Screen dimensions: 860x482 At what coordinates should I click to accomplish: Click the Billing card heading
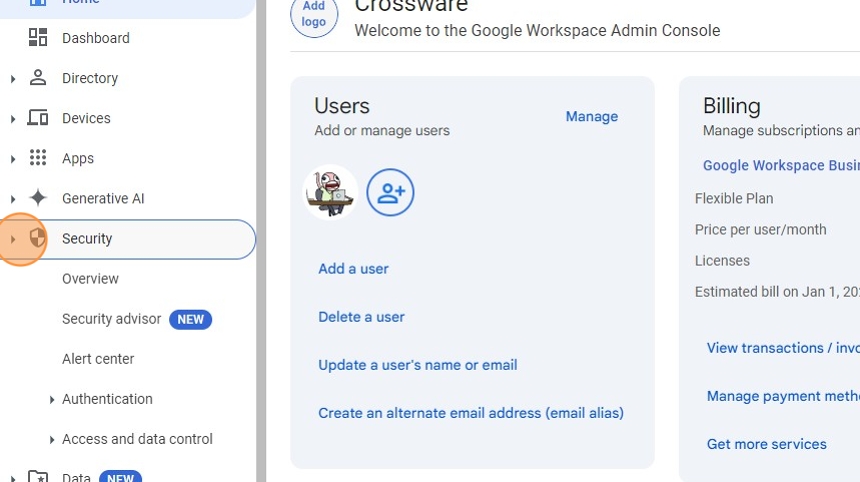(732, 106)
